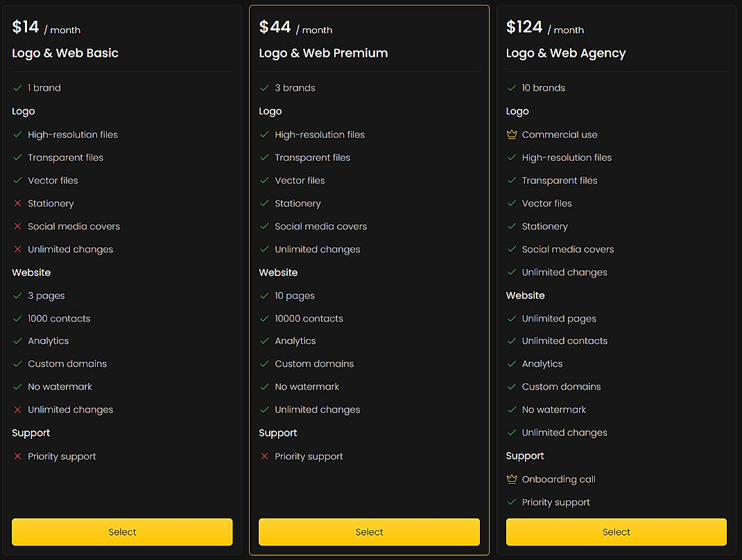The image size is (742, 560).
Task: Click the red X beside Premium Priority support
Action: 264,457
